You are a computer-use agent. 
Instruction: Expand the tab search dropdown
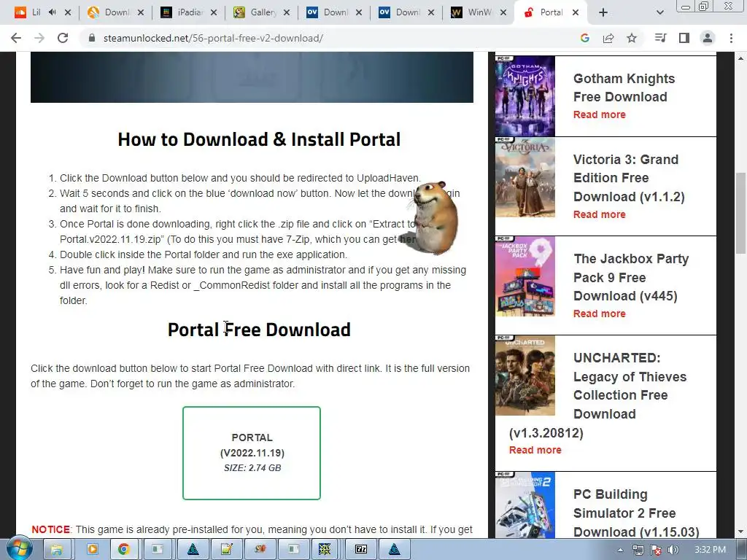(659, 12)
